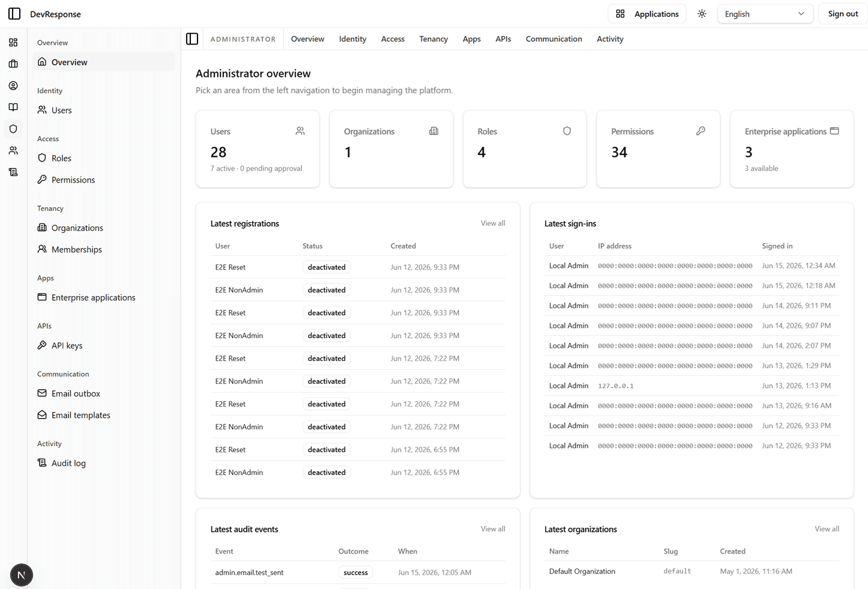Click the envelope icon next to Email outbox
This screenshot has height=589, width=868.
click(42, 393)
